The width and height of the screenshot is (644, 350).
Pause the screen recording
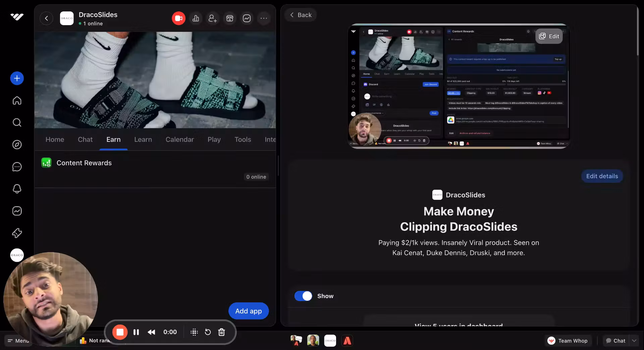click(x=136, y=332)
